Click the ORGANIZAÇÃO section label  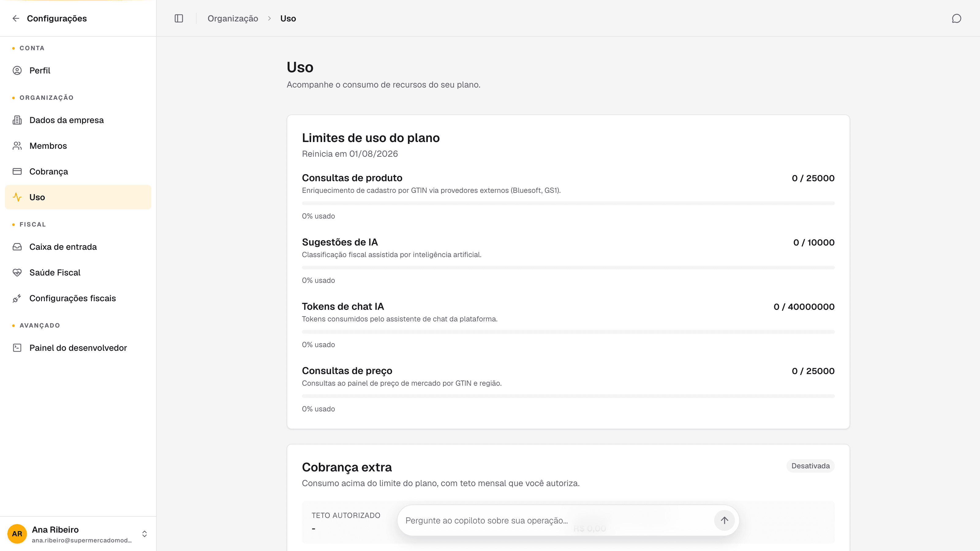click(x=47, y=98)
